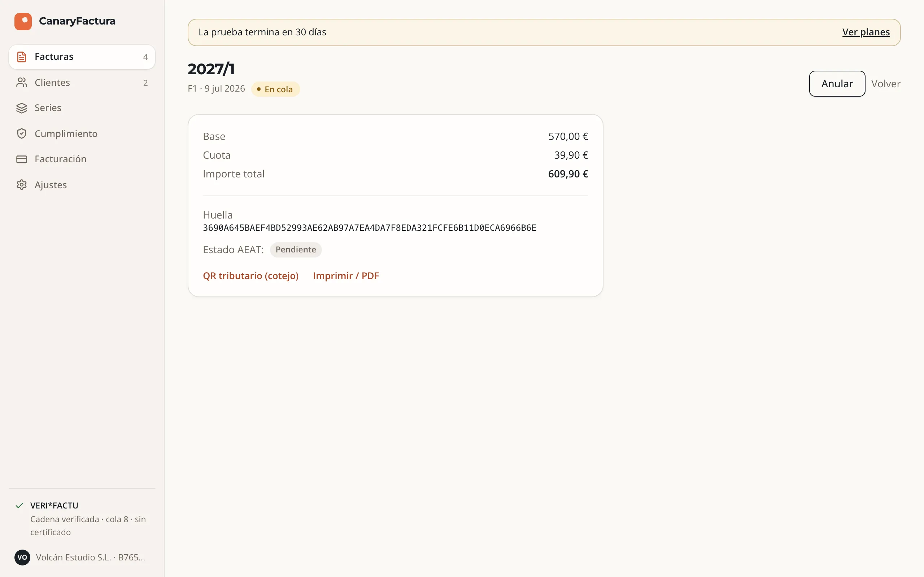Cancel the invoice with Anular

tap(837, 84)
